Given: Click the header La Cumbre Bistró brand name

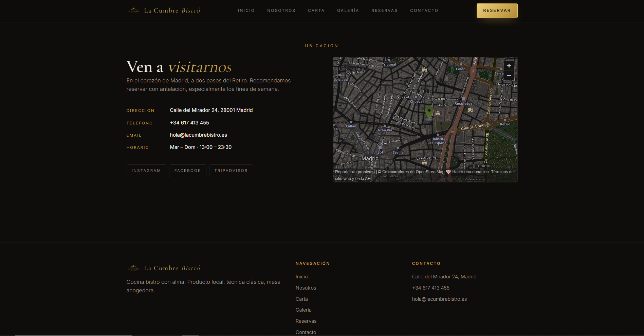Looking at the screenshot, I should 172,11.
